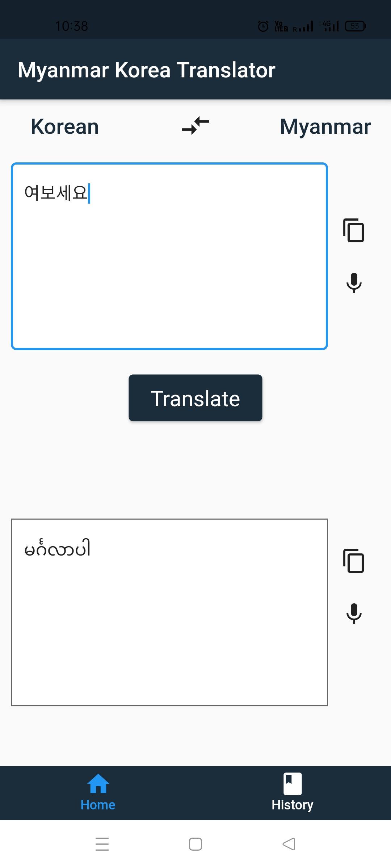The image size is (391, 868).
Task: Tap the Android home circle button
Action: click(195, 844)
